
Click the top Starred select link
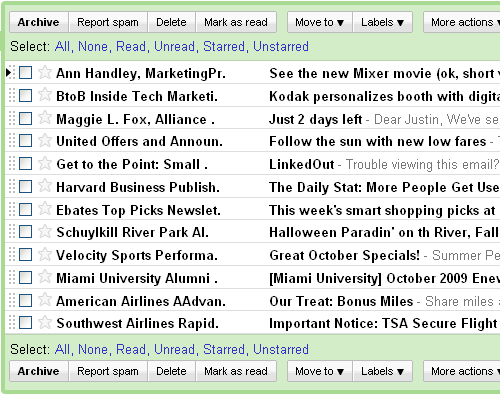[224, 46]
